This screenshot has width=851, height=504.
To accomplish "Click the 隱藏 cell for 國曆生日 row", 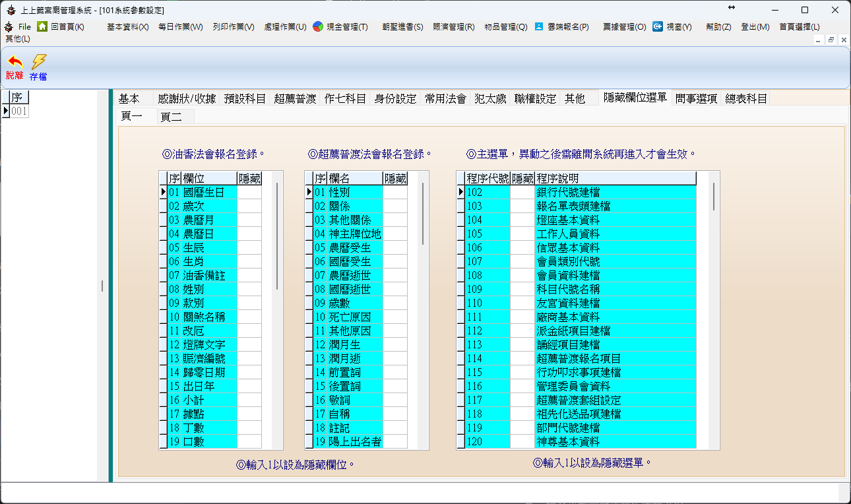I will (x=249, y=193).
